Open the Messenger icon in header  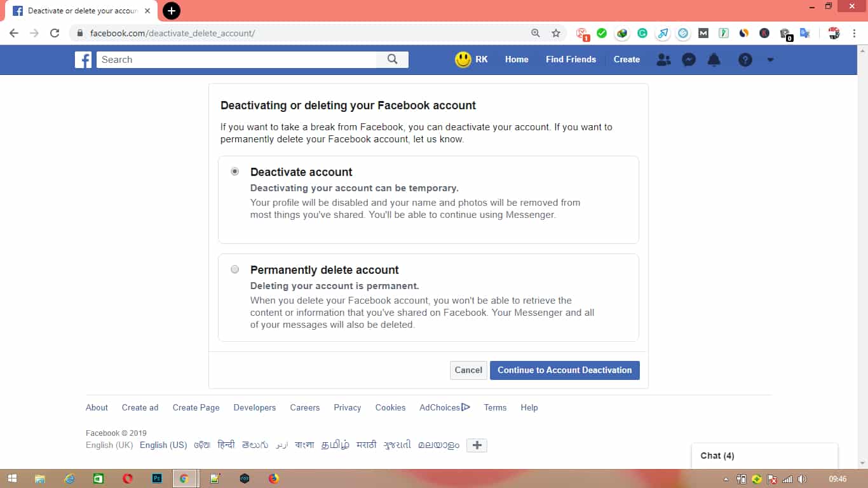(688, 60)
